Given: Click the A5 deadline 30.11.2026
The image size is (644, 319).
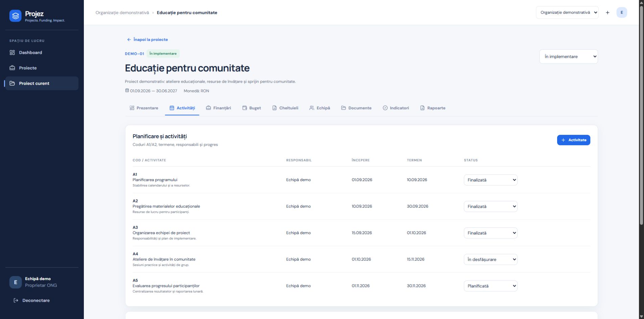Looking at the screenshot, I should [416, 286].
